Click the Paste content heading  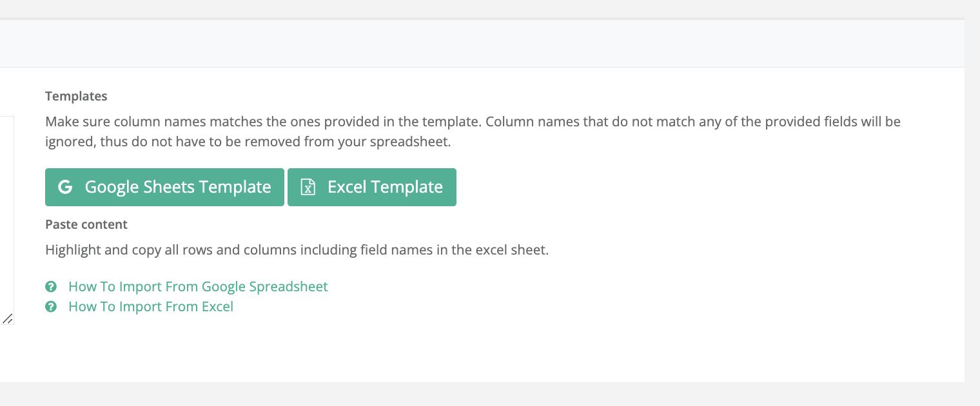click(x=86, y=224)
